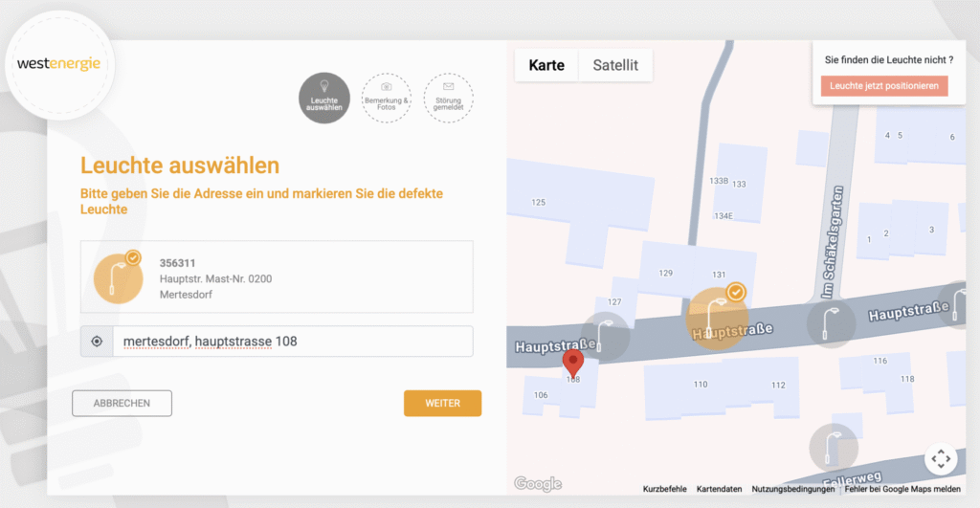Click the map pan control icon
This screenshot has height=508, width=980.
(x=941, y=459)
